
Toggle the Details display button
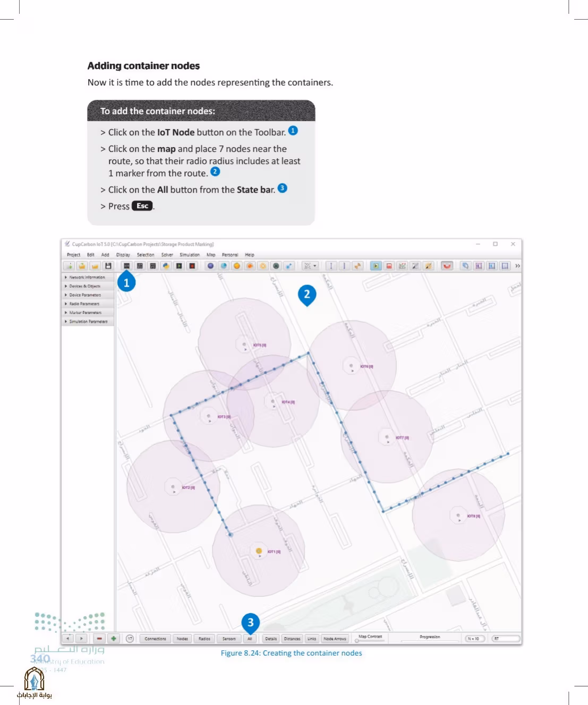point(271,639)
